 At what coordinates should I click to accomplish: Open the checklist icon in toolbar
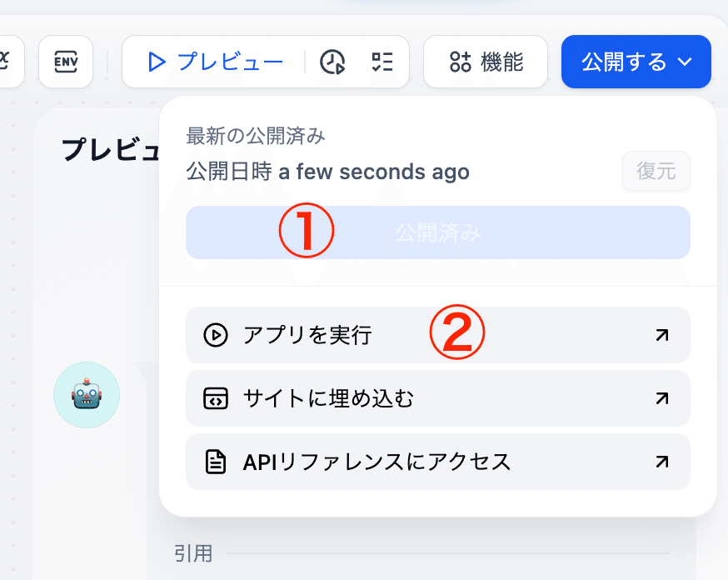382,62
